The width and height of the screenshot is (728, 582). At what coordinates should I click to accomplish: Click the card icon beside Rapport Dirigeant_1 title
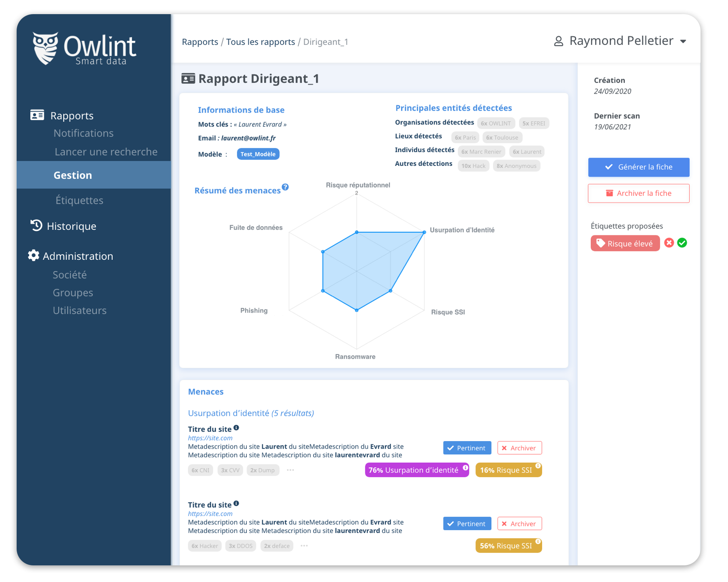188,78
